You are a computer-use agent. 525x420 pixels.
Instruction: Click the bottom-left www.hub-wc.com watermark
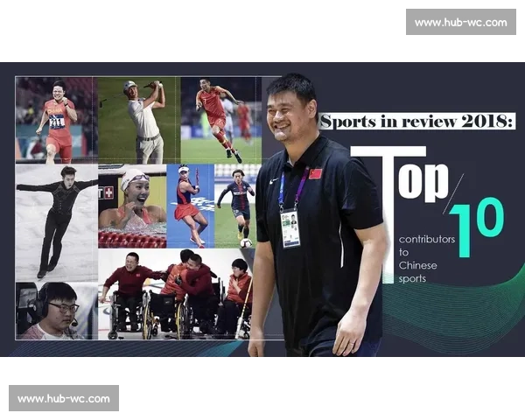click(x=64, y=398)
